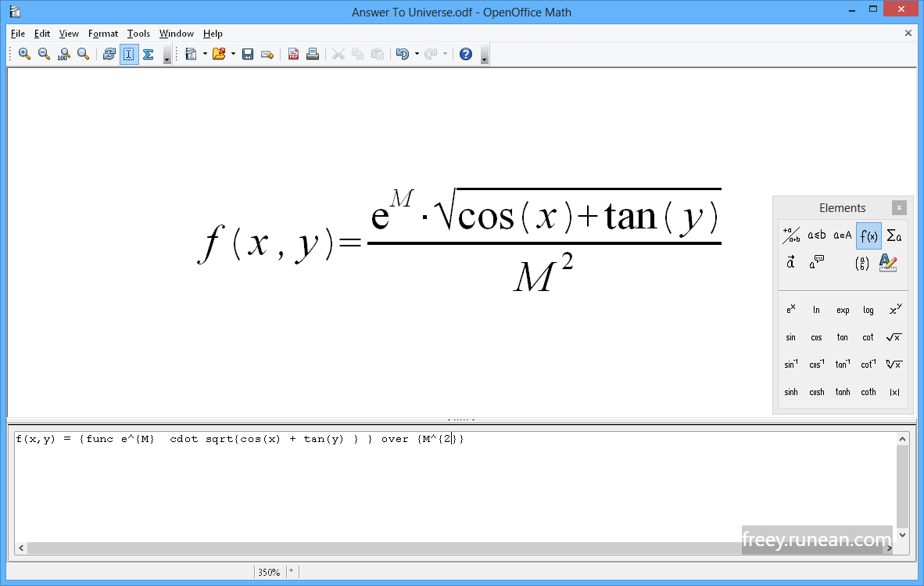The height and width of the screenshot is (586, 924).
Task: Pick the natural logarithm ln icon
Action: 816,309
